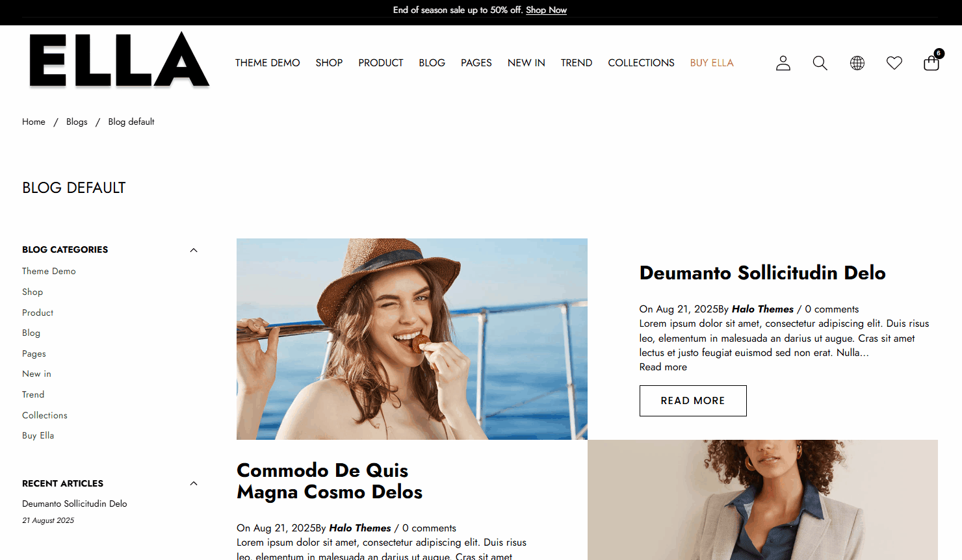Open the search magnifier icon
Viewport: 962px width, 560px height.
coord(820,63)
